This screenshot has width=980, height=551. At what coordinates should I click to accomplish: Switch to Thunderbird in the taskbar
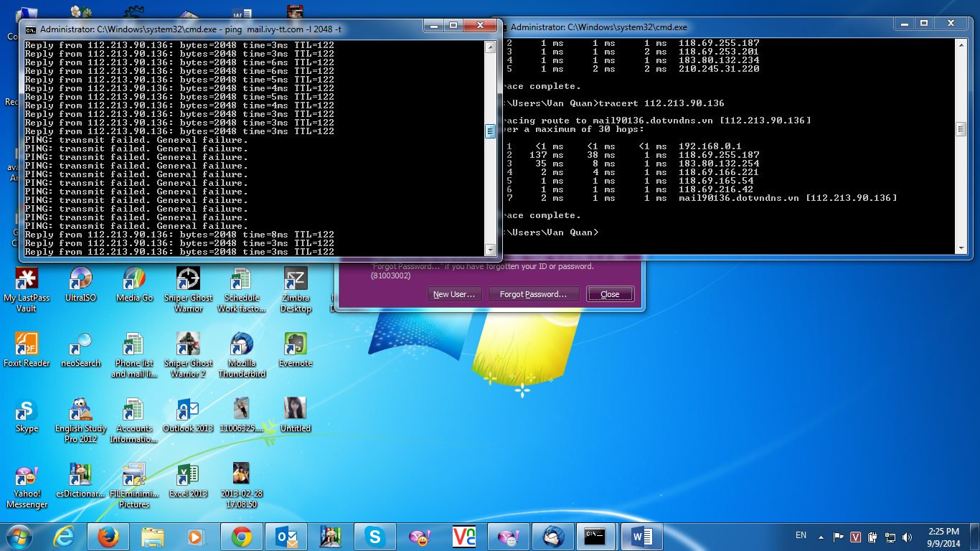(552, 536)
